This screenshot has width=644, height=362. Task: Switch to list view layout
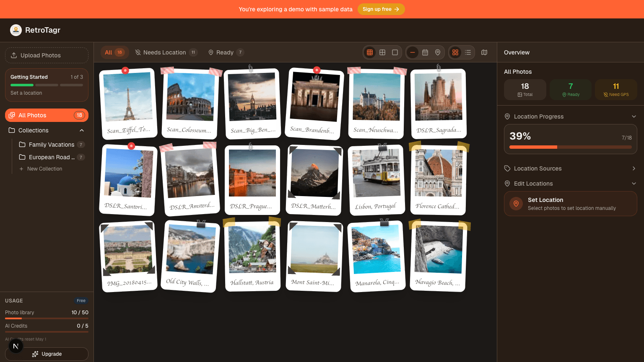point(468,52)
